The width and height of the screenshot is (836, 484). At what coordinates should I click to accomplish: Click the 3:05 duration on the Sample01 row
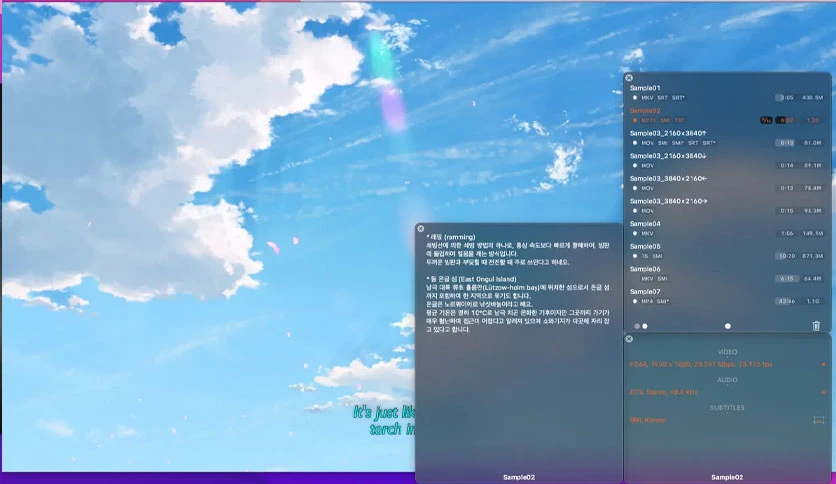coord(786,98)
